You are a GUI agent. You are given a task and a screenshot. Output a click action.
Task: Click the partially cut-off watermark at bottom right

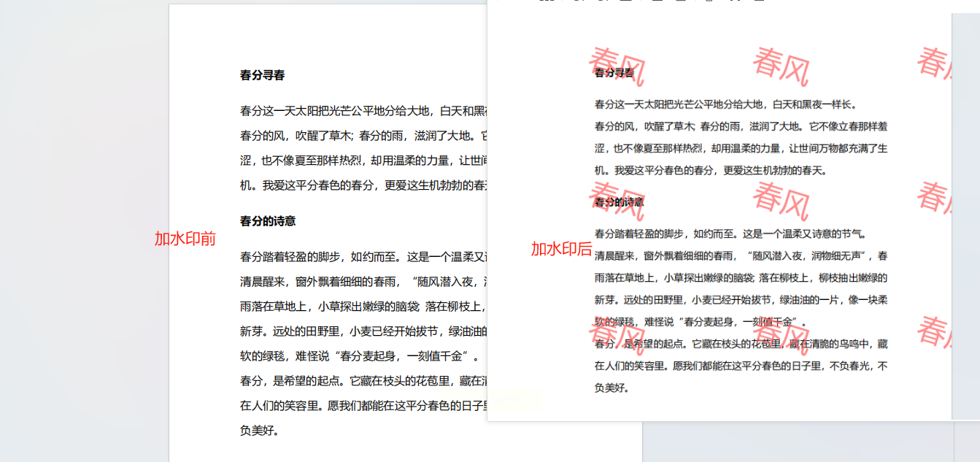[x=934, y=331]
